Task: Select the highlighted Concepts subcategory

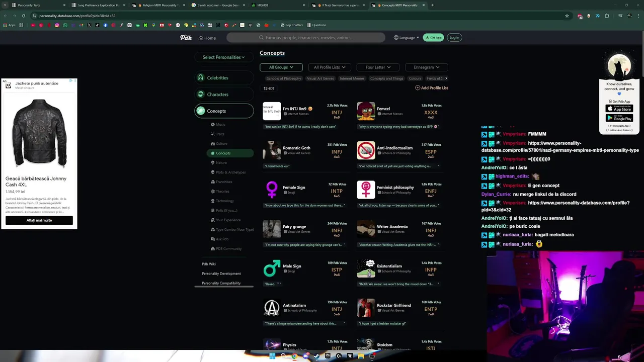Action: [x=230, y=153]
